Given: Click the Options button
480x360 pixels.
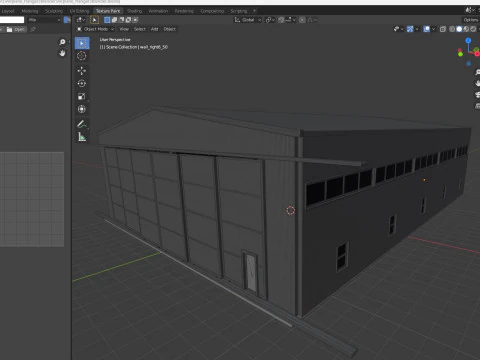Looking at the screenshot, I should (471, 20).
